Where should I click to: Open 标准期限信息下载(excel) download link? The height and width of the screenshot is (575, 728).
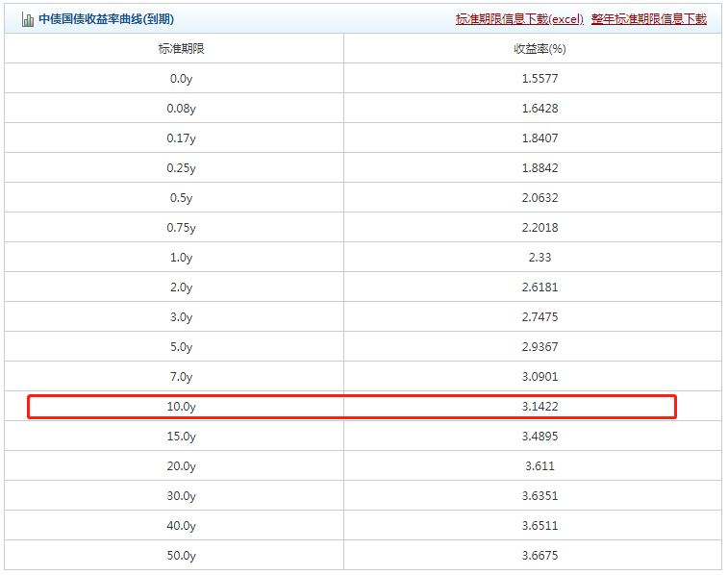[x=519, y=19]
